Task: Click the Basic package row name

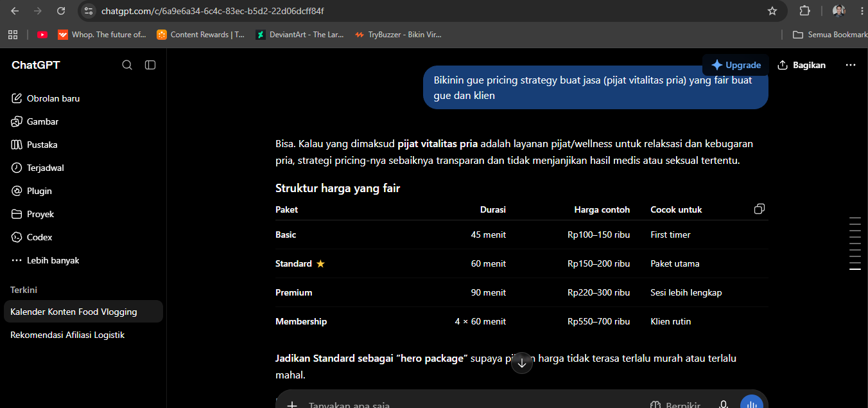Action: click(x=286, y=235)
